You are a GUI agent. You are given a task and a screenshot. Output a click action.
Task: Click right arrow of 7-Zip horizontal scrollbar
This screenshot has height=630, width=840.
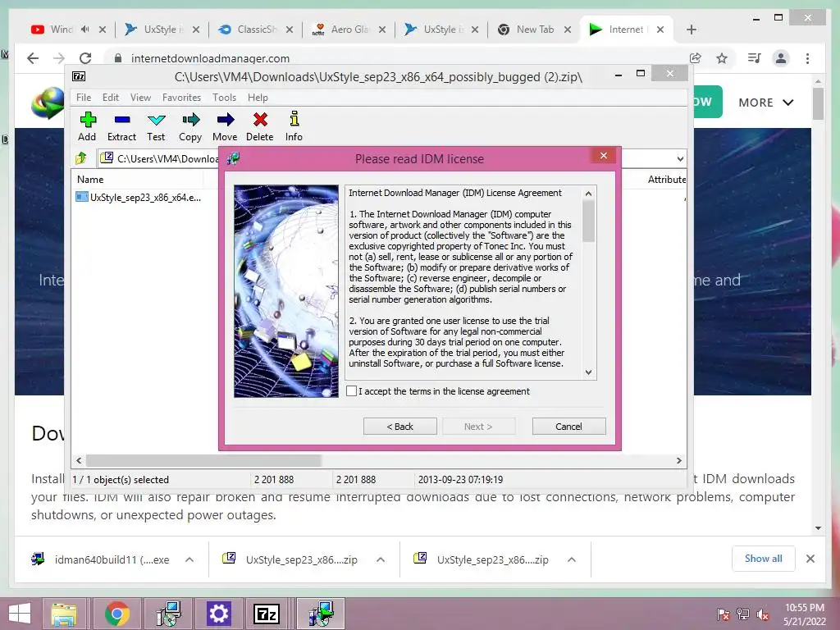[678, 460]
